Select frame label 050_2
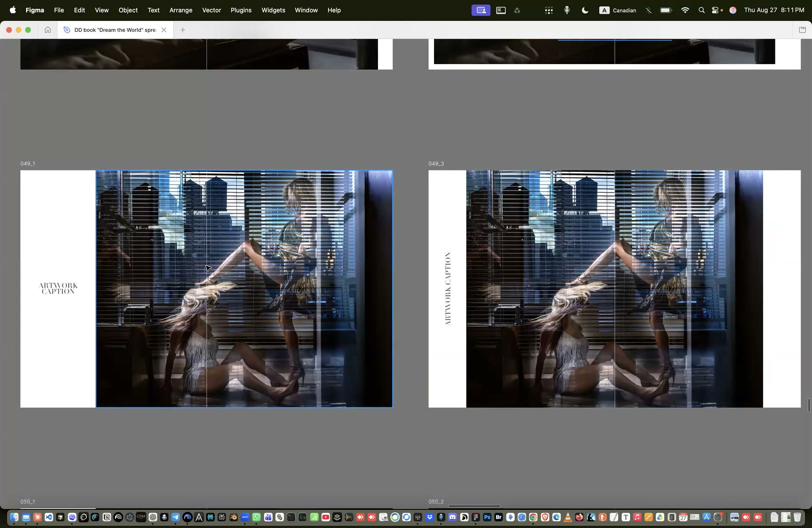Screen dimensions: 812x528 [x=436, y=501]
